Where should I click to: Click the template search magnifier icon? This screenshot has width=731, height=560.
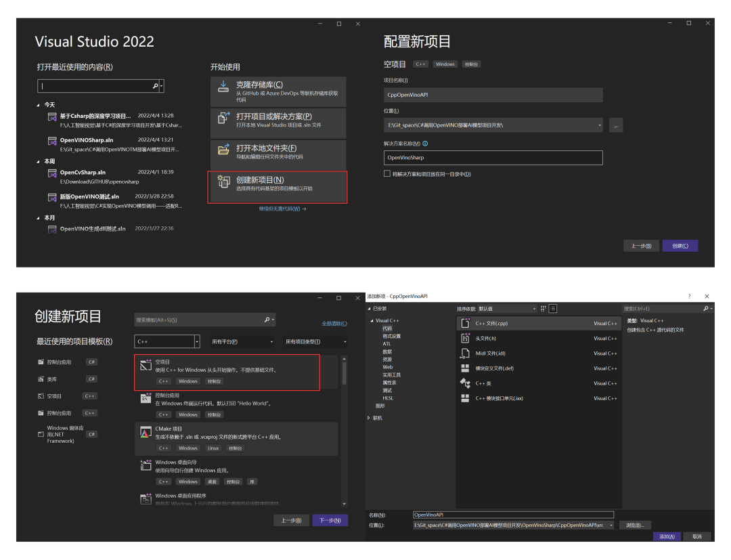click(x=267, y=320)
